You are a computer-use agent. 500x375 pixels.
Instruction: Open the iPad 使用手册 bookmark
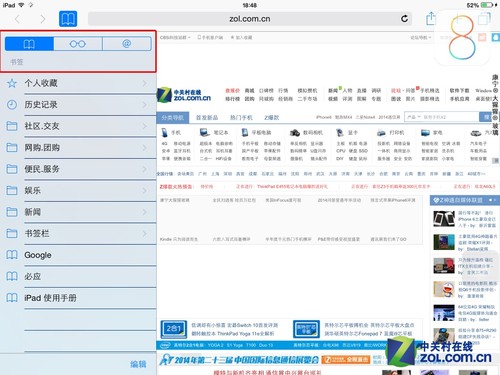point(78,298)
